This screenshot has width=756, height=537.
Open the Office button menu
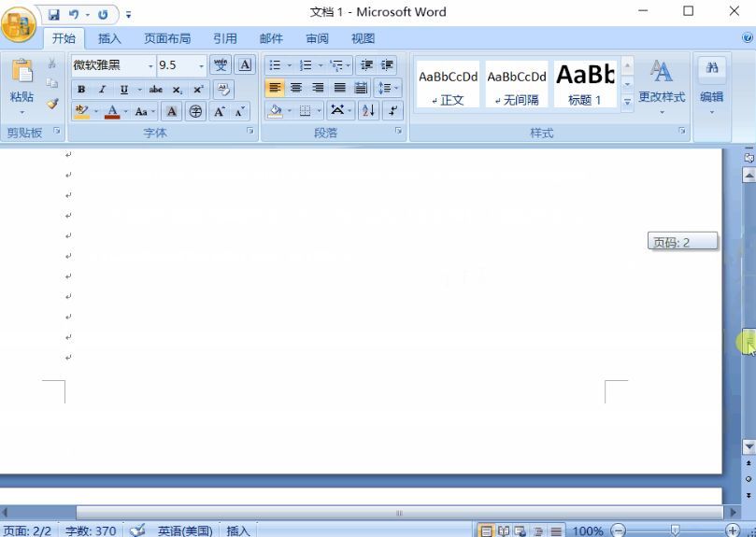(x=19, y=24)
